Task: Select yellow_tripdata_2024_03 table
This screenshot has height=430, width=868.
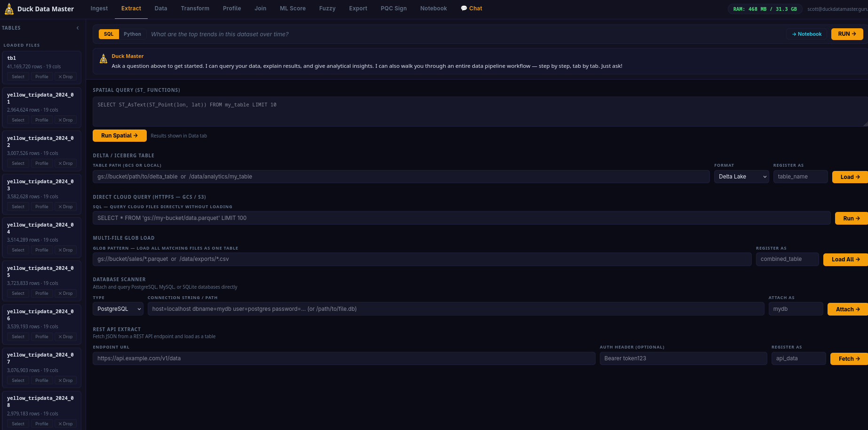Action: click(x=18, y=207)
